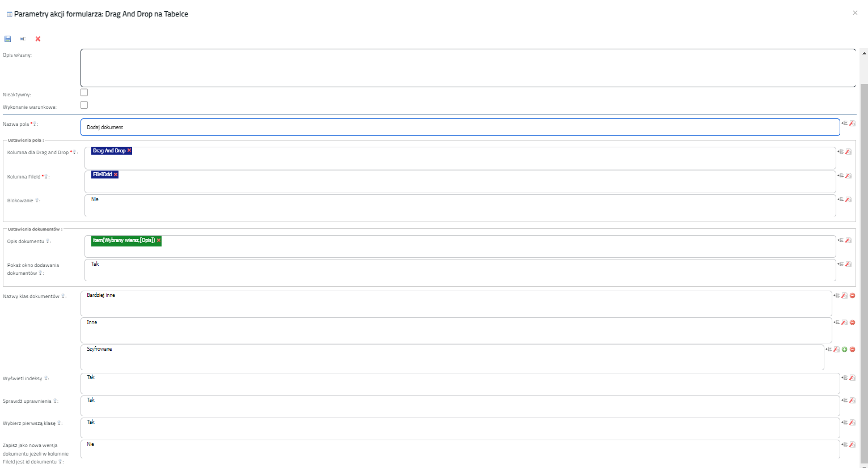Click red minus icon beside Bardziej inne
868x468 pixels.
tap(852, 296)
